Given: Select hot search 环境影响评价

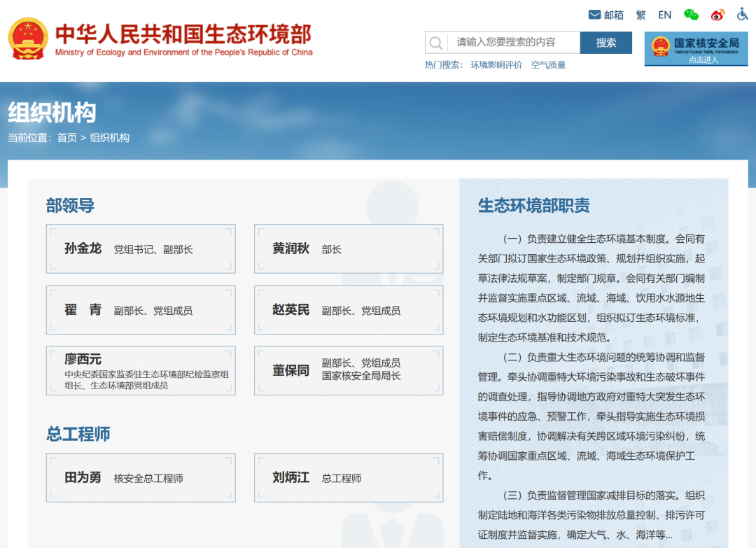Looking at the screenshot, I should [x=496, y=65].
